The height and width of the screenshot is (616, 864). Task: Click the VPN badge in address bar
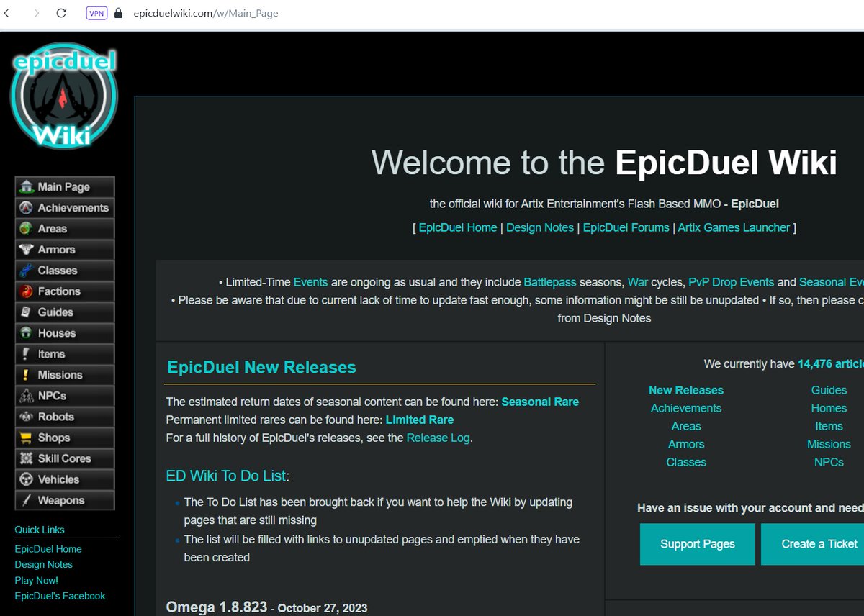[96, 13]
